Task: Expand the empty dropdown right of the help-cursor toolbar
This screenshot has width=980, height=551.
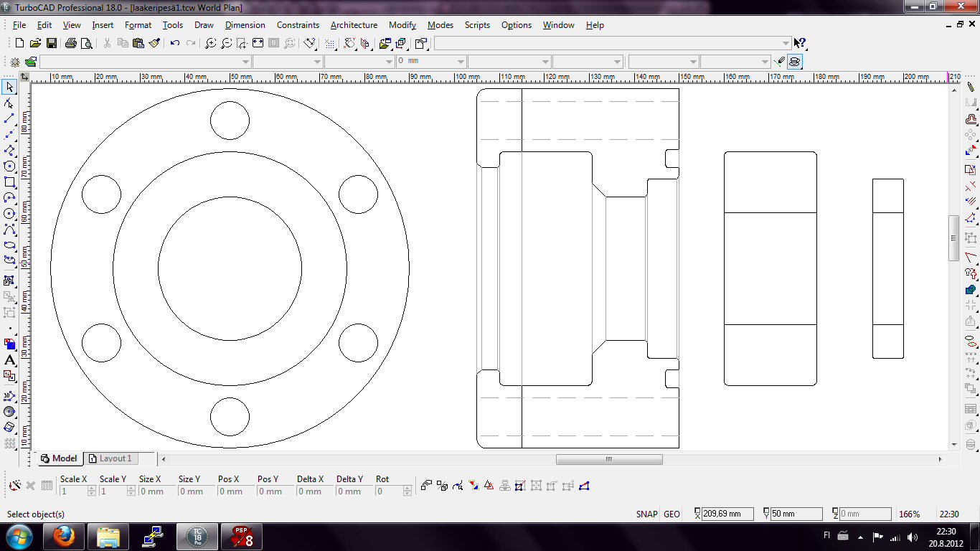Action: pyautogui.click(x=786, y=44)
